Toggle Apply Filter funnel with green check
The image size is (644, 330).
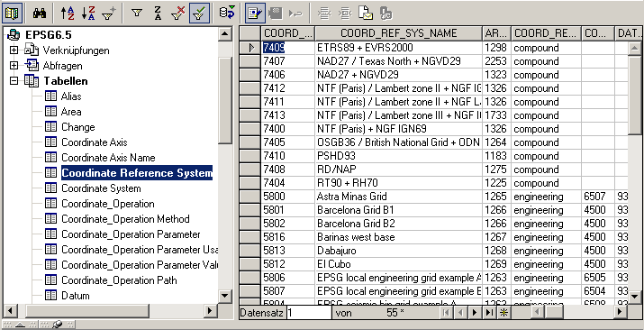tap(200, 14)
